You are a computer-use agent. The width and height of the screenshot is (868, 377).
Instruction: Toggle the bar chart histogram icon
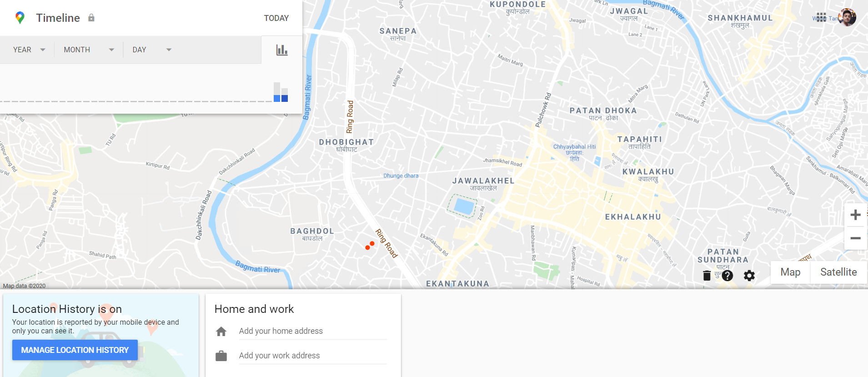(x=282, y=50)
